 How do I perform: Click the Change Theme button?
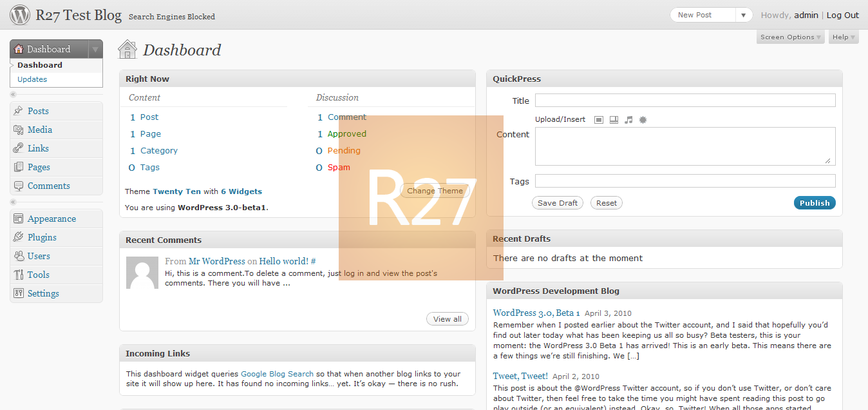pyautogui.click(x=435, y=191)
